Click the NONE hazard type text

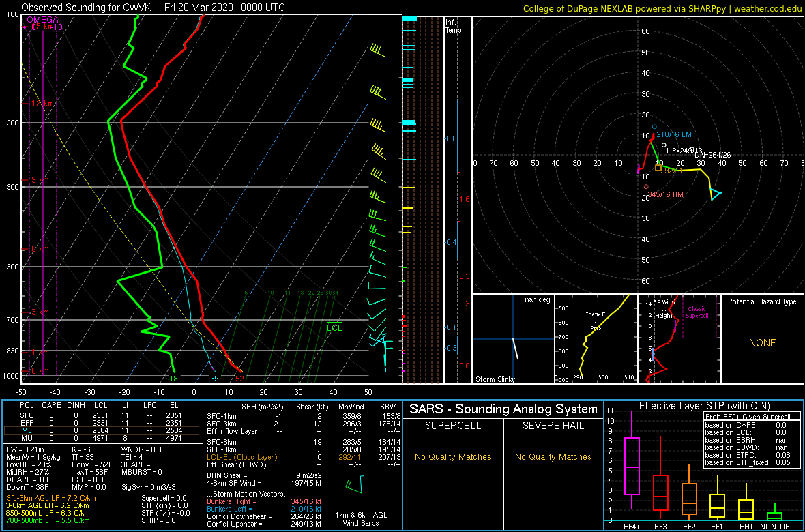762,343
